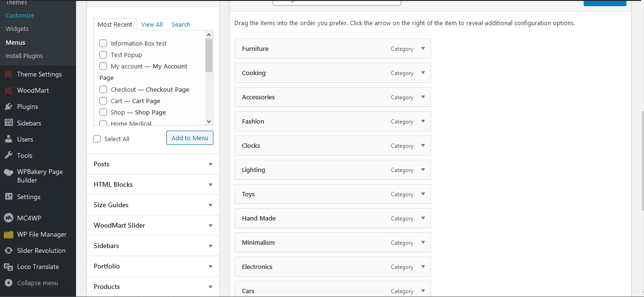Screen dimensions: 644x297
Task: Check the Information Box test checkbox
Action: pos(103,43)
